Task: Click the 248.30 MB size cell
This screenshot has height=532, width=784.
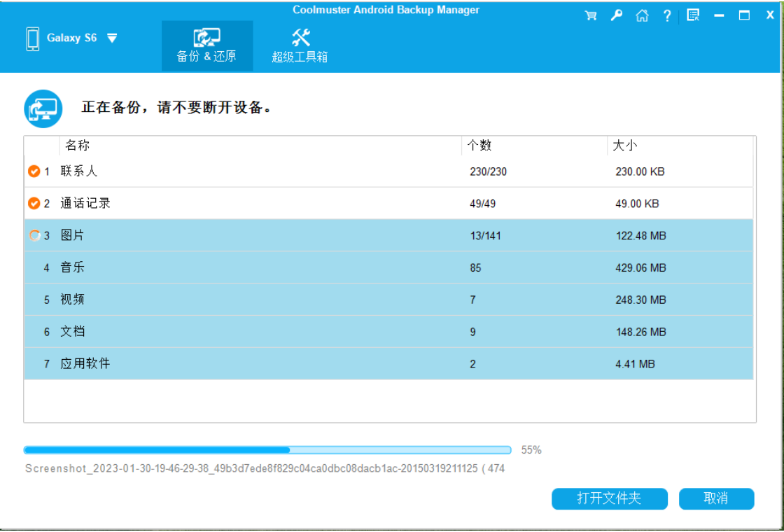Action: 641,300
